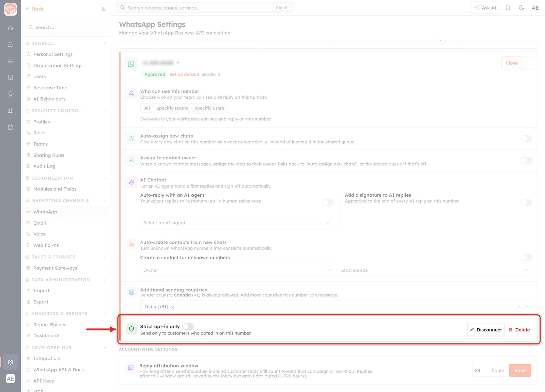The height and width of the screenshot is (392, 545).
Task: Select the All access tab
Action: pos(147,108)
